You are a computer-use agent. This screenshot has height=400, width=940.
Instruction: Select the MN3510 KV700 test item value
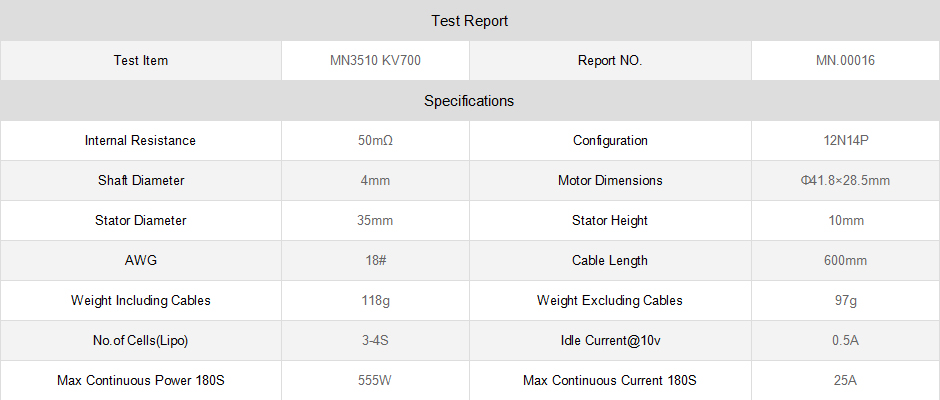375,61
